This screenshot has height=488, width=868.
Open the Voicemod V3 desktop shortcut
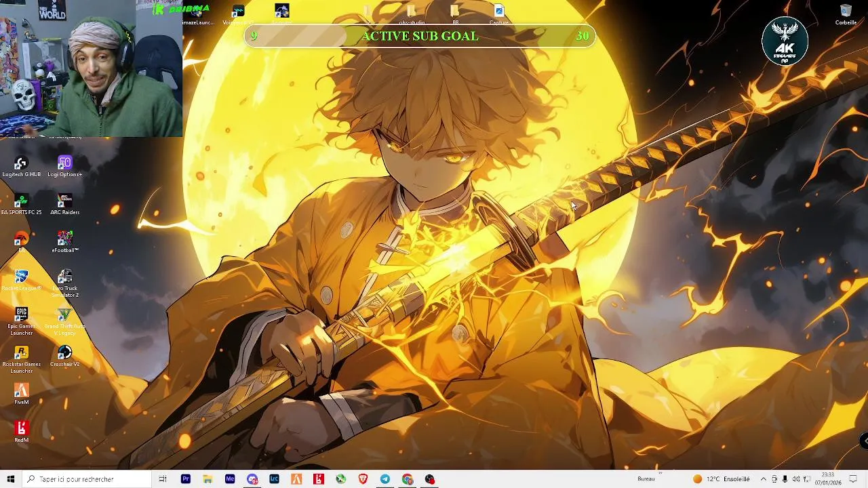click(238, 15)
